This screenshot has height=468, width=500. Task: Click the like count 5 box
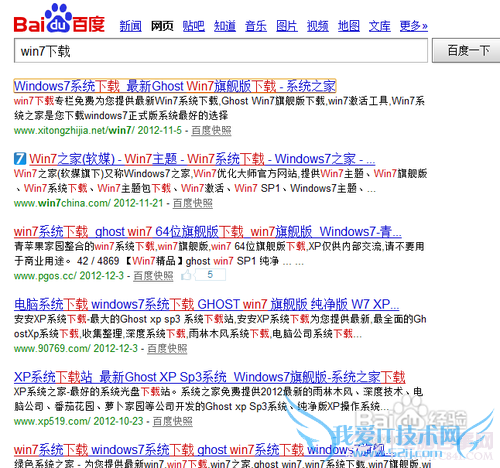tap(210, 275)
